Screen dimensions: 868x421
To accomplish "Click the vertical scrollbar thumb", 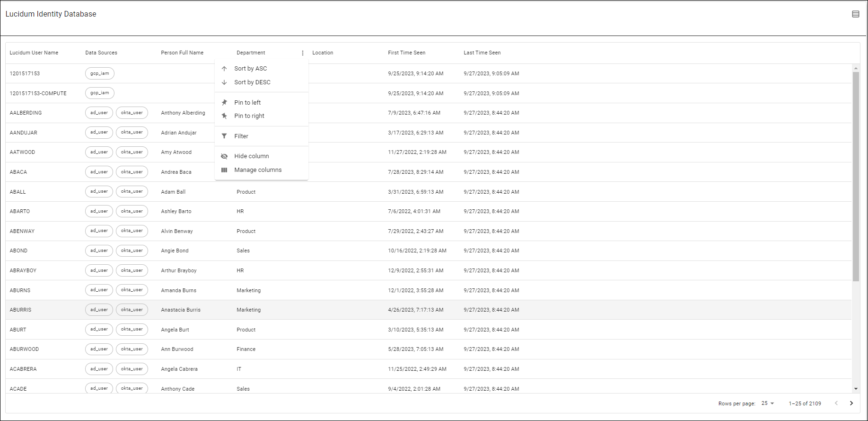I will [856, 177].
